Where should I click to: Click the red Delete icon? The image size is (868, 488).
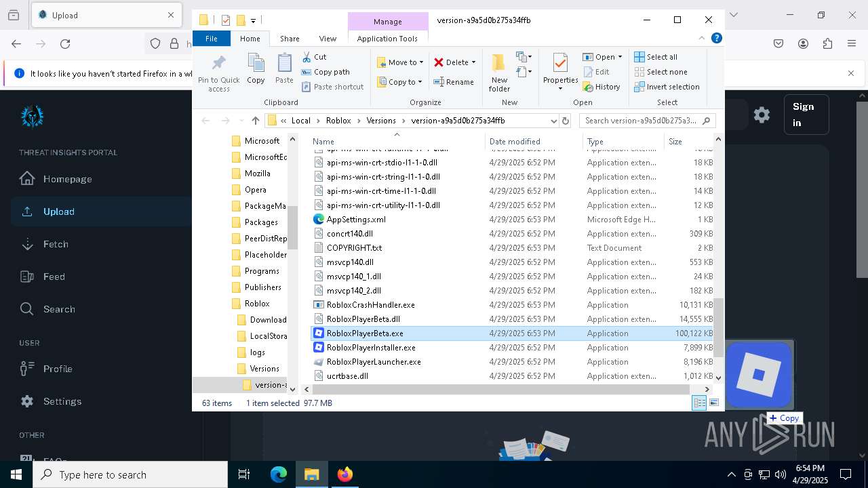coord(439,62)
